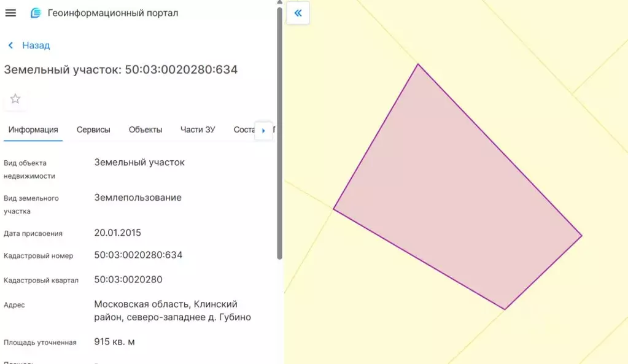Click the side panel vertical scrollbar
This screenshot has width=628, height=364.
(279, 132)
